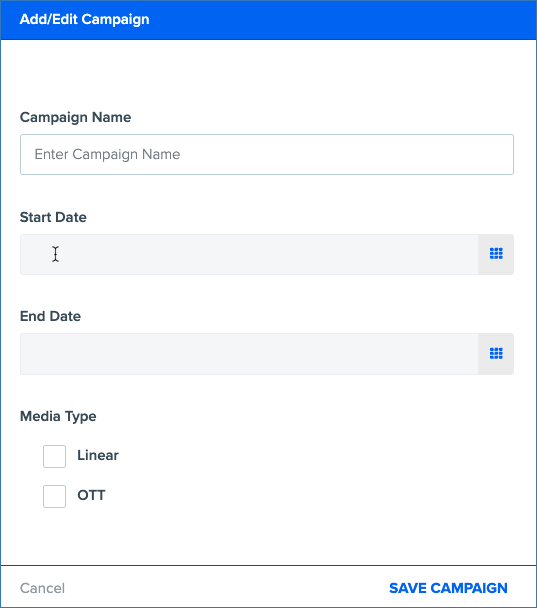Screen dimensions: 537x608
Task: Click the grey button holding the Start Date grid icon
Action: pyautogui.click(x=496, y=254)
